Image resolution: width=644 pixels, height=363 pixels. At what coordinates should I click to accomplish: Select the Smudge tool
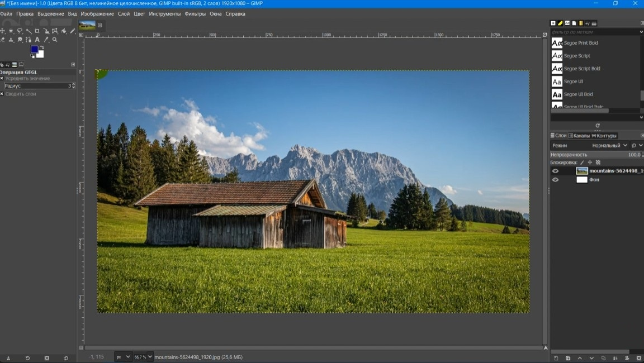point(20,40)
